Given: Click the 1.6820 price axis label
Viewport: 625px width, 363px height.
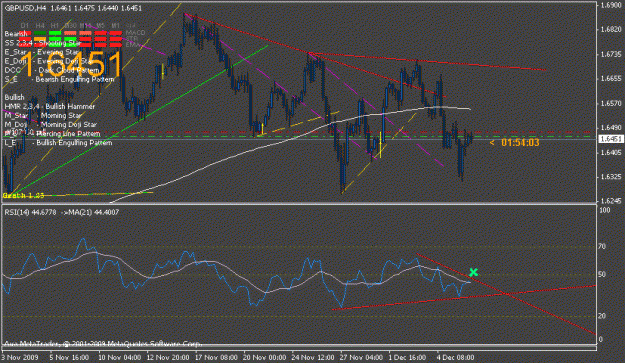Looking at the screenshot, I should click(x=611, y=30).
